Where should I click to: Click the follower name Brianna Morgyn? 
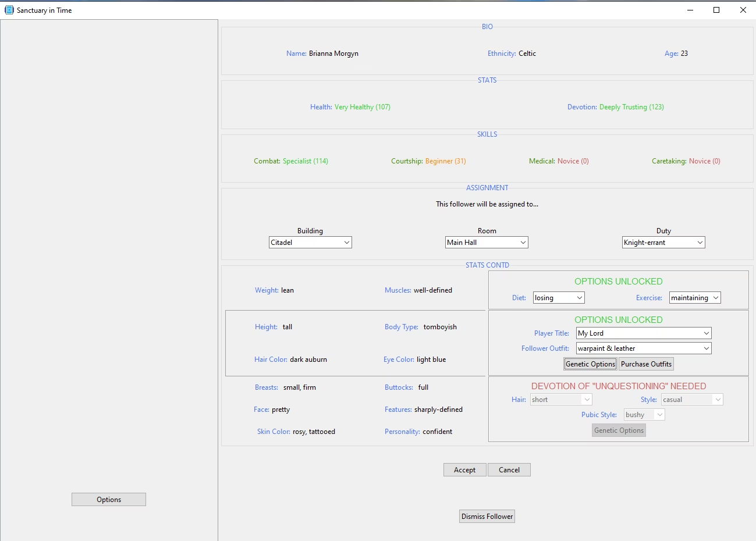point(333,54)
